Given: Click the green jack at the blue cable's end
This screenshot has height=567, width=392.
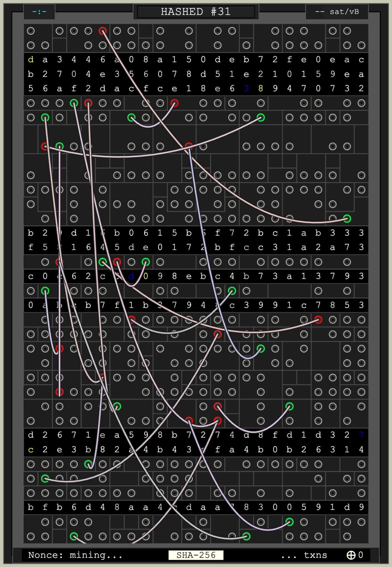Looking at the screenshot, I should click(x=260, y=349).
